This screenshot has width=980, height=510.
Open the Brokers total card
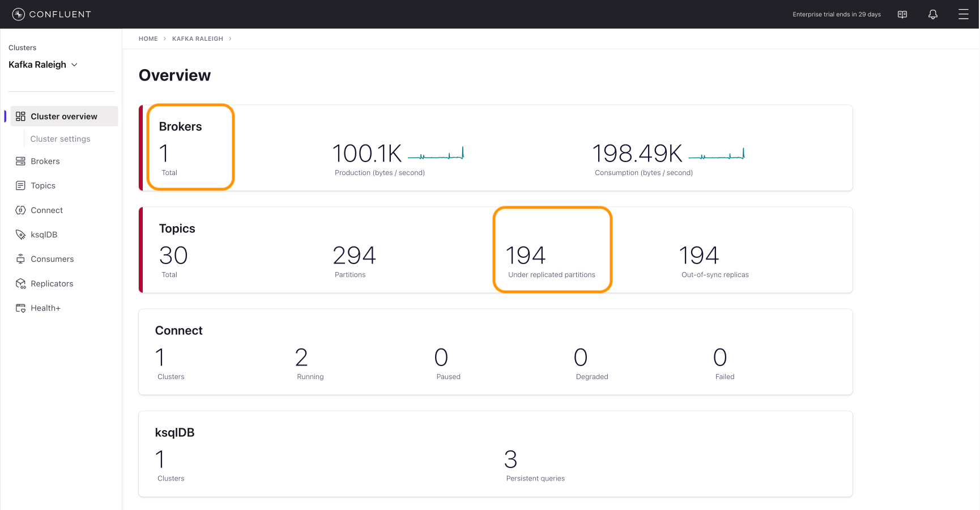tap(190, 147)
